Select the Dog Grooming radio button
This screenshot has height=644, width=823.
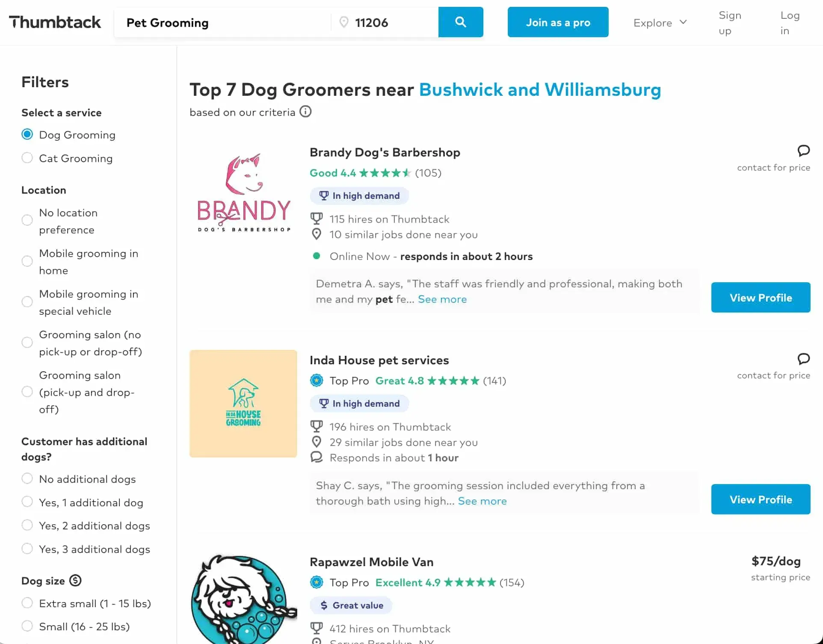point(27,134)
